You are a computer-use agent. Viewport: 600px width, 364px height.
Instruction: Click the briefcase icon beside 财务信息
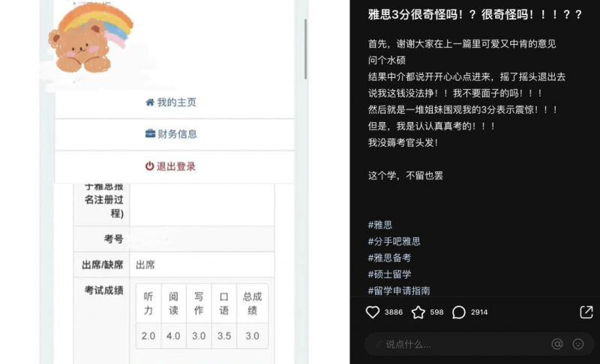151,133
